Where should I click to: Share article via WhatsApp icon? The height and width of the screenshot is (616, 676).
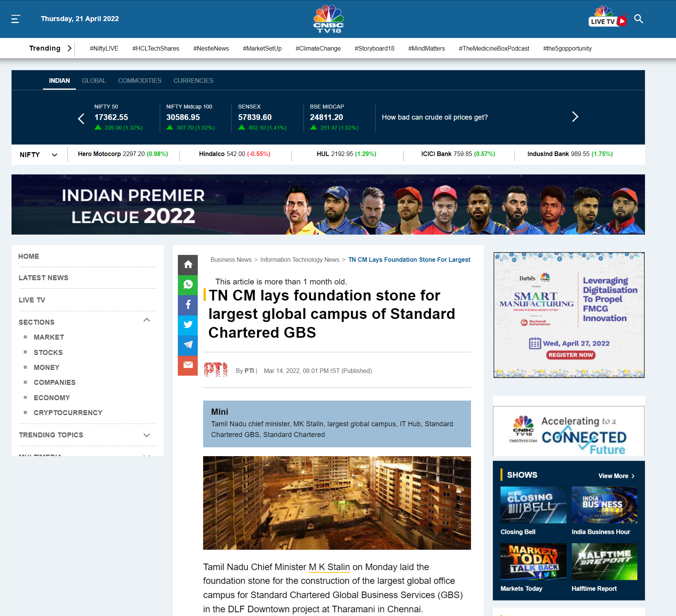(x=188, y=285)
